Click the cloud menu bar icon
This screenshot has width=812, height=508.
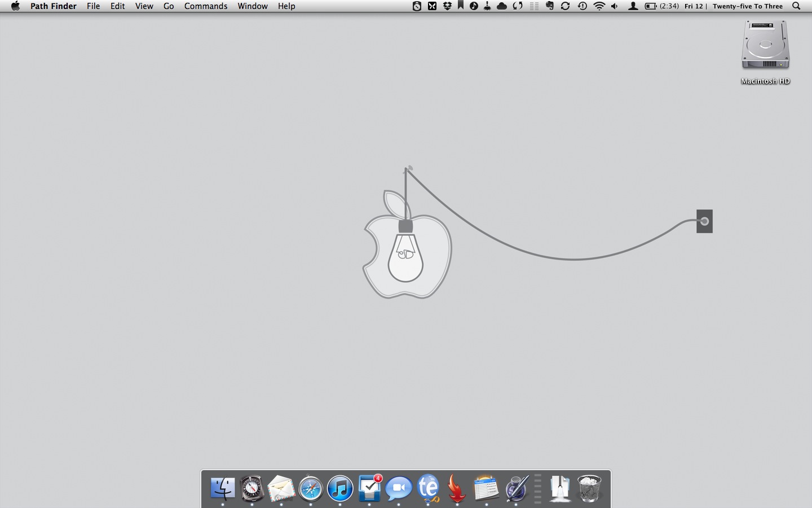(x=501, y=6)
